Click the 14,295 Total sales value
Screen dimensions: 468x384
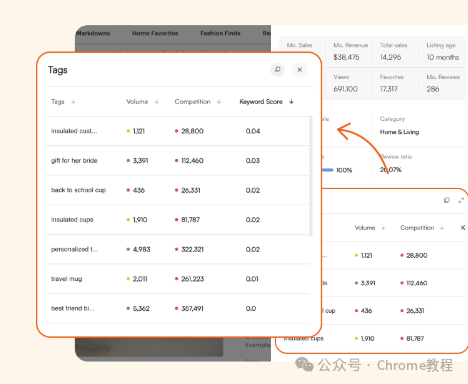pyautogui.click(x=390, y=57)
